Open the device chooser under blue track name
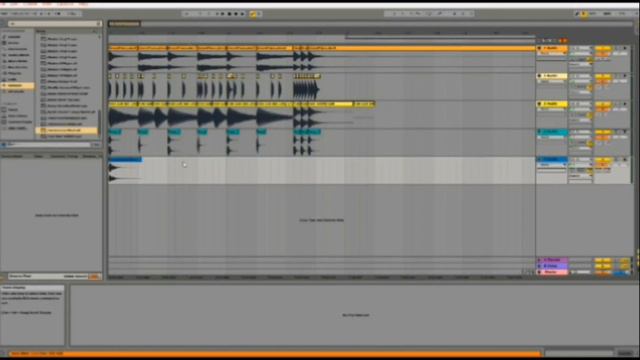 click(552, 165)
